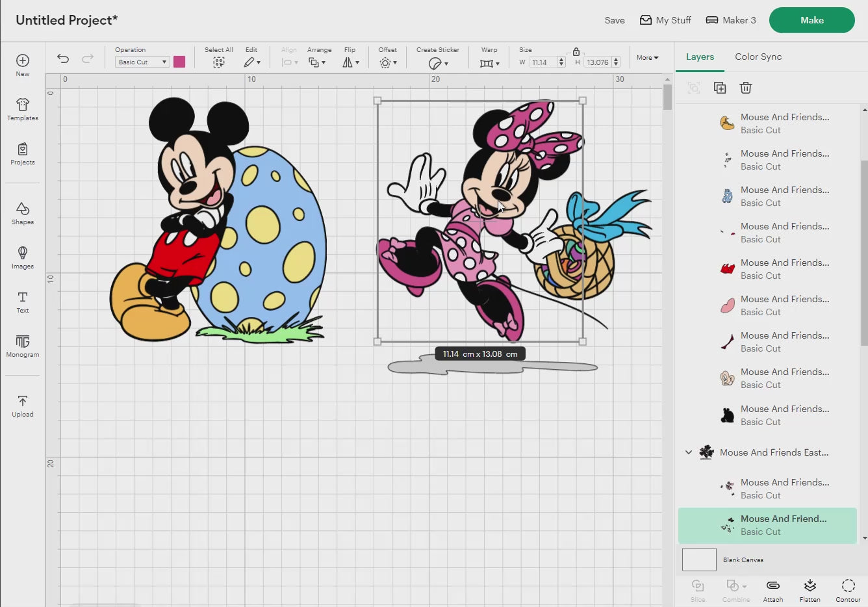Open the Flip dropdown
Image resolution: width=868 pixels, height=607 pixels.
tap(351, 62)
